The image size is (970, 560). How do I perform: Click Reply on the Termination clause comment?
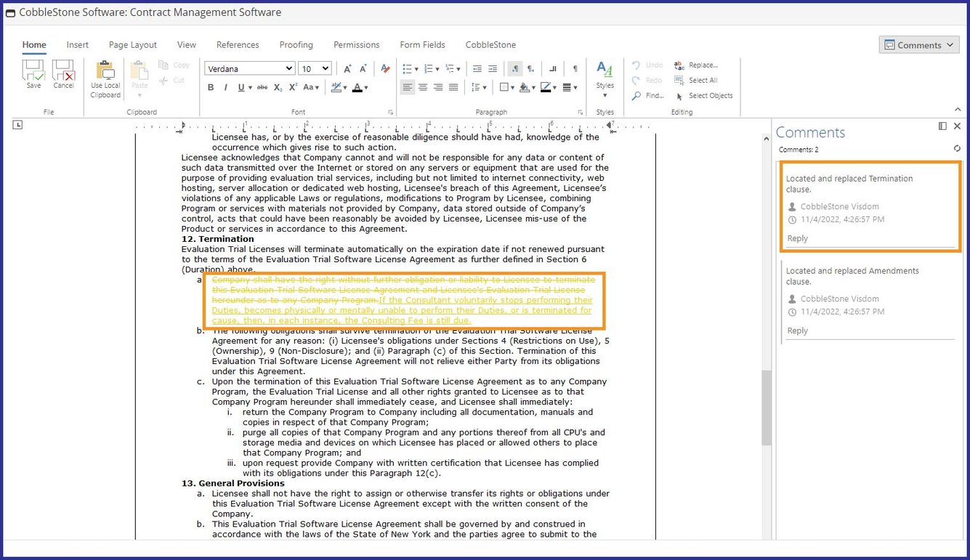click(797, 238)
